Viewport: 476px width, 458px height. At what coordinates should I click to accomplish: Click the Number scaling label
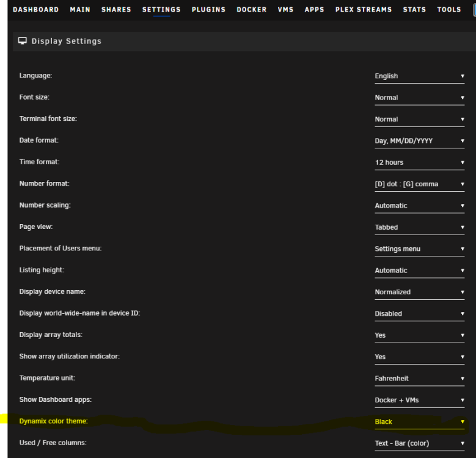click(x=45, y=205)
